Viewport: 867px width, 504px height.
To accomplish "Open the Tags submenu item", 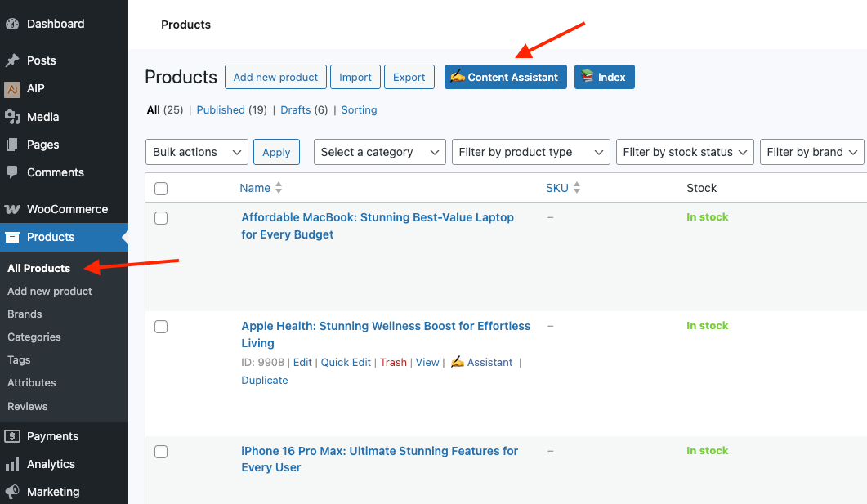I will point(19,359).
